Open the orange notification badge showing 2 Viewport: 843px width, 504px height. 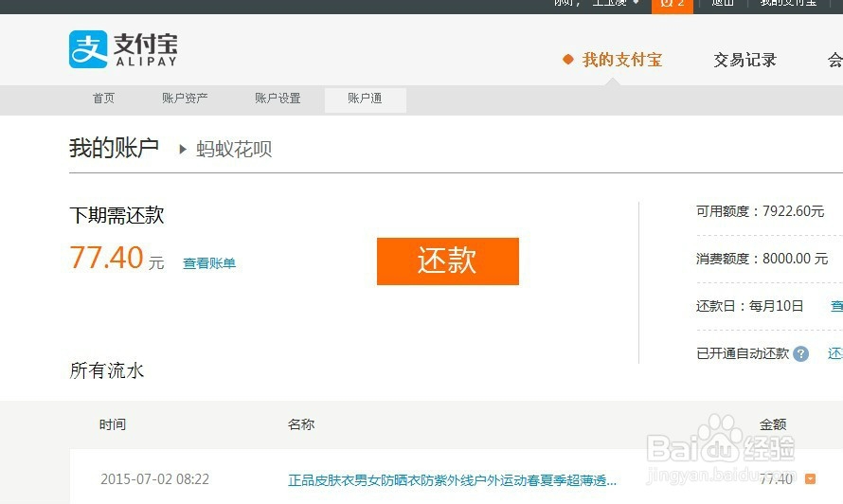[x=673, y=6]
